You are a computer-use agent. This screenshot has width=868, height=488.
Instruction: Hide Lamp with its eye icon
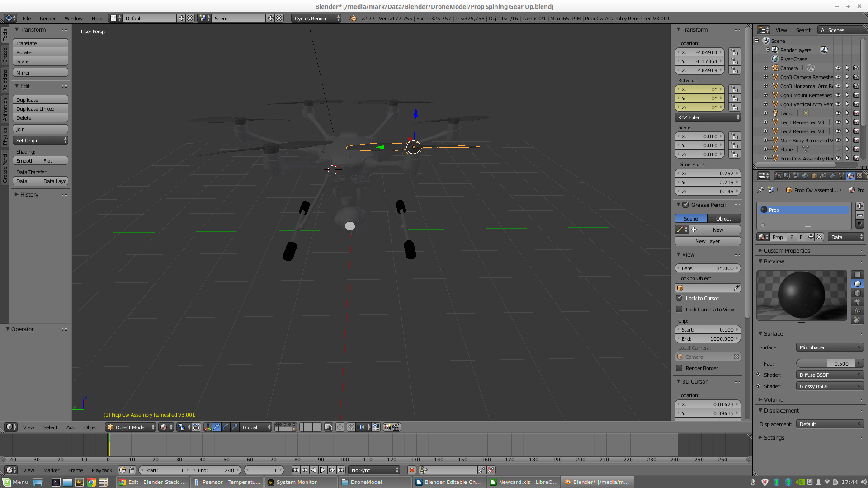838,113
